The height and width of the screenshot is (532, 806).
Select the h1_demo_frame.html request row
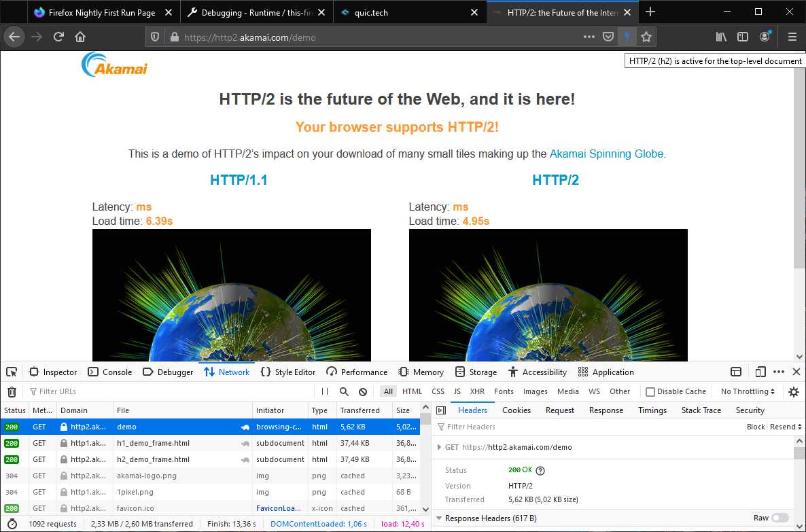click(210, 443)
